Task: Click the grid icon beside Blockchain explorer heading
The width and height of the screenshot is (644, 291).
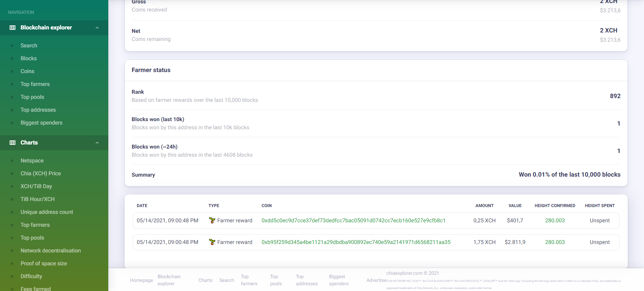Action: tap(13, 27)
